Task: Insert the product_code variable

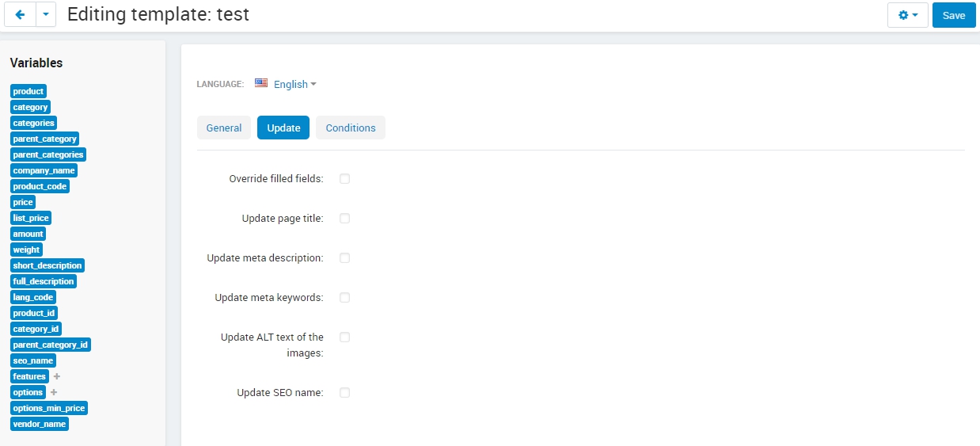Action: click(40, 186)
